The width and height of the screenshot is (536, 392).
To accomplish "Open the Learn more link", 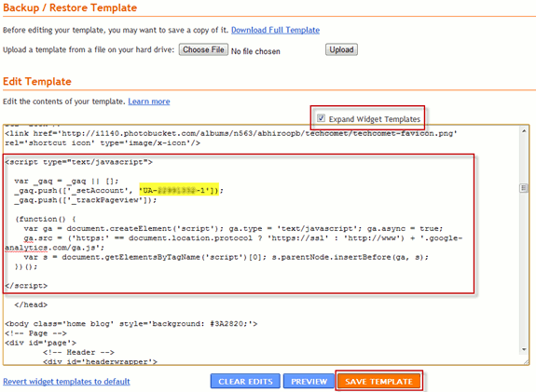I will tap(149, 101).
